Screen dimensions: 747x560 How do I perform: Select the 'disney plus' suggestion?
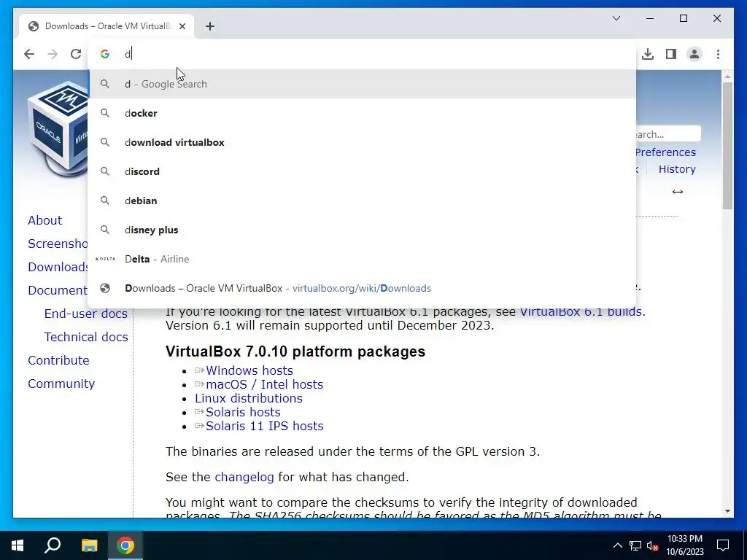click(362, 230)
